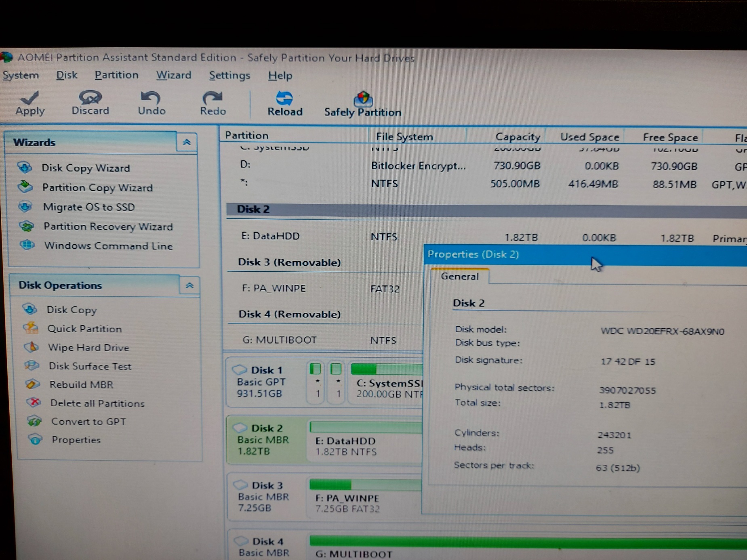Open Windows Command Line link
Screen dimensions: 747x560
coord(108,246)
